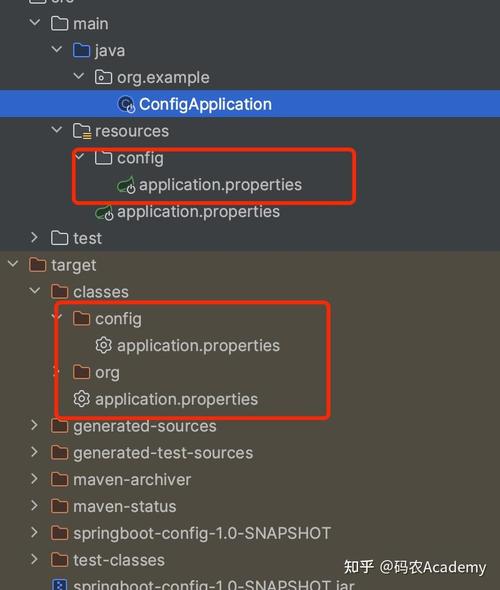The width and height of the screenshot is (500, 590).
Task: Click the resources root folder icon
Action: pyautogui.click(x=82, y=131)
